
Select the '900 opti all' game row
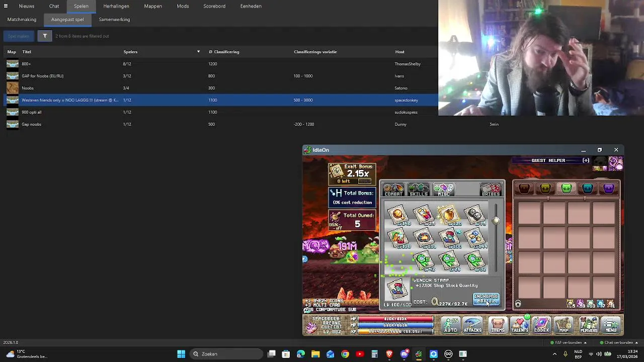pos(219,112)
